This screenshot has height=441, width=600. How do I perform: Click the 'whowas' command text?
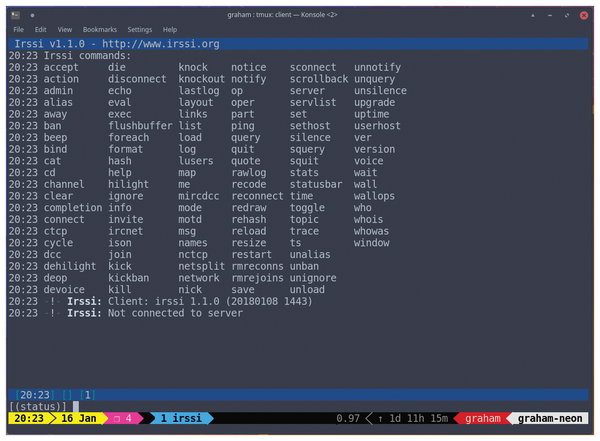pos(371,231)
